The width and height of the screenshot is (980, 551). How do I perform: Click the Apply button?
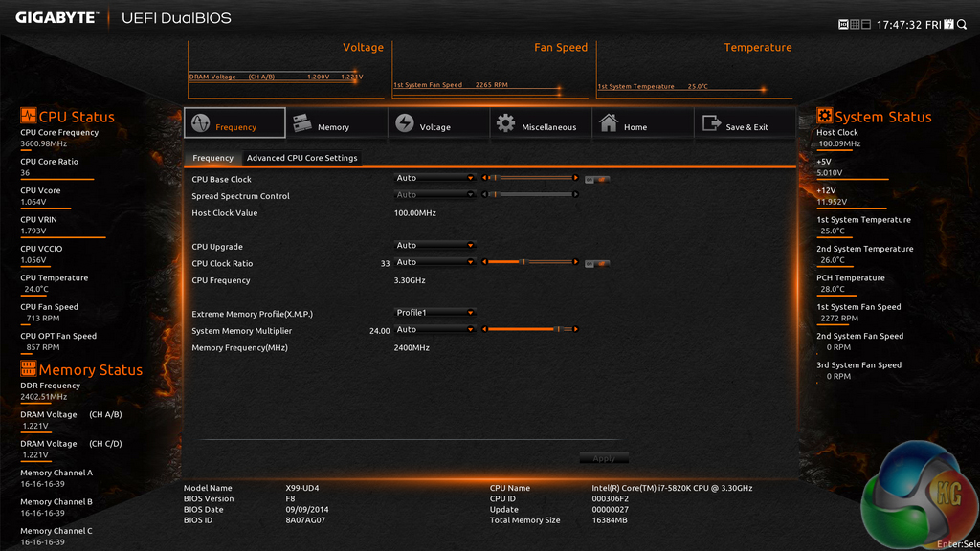604,458
